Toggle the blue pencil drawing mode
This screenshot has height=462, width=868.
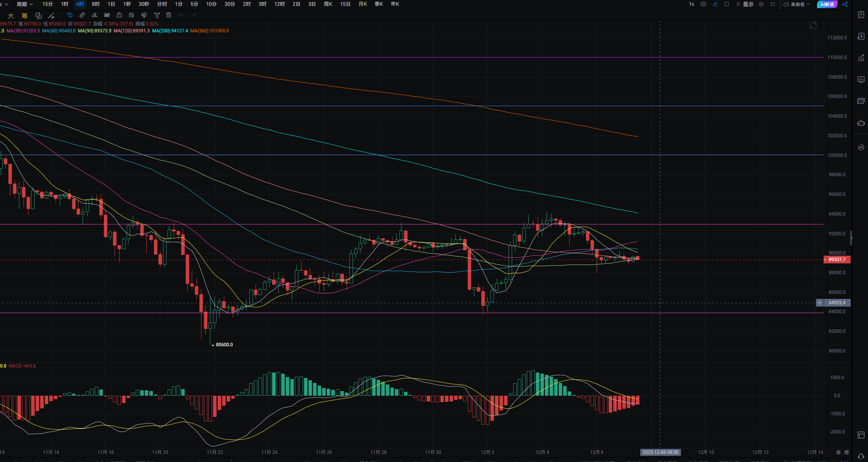click(x=715, y=4)
